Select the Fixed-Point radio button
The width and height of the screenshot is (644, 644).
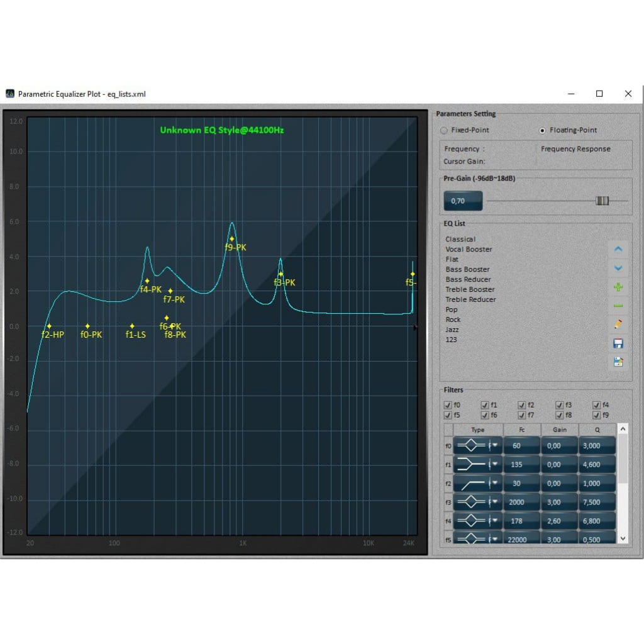444,130
